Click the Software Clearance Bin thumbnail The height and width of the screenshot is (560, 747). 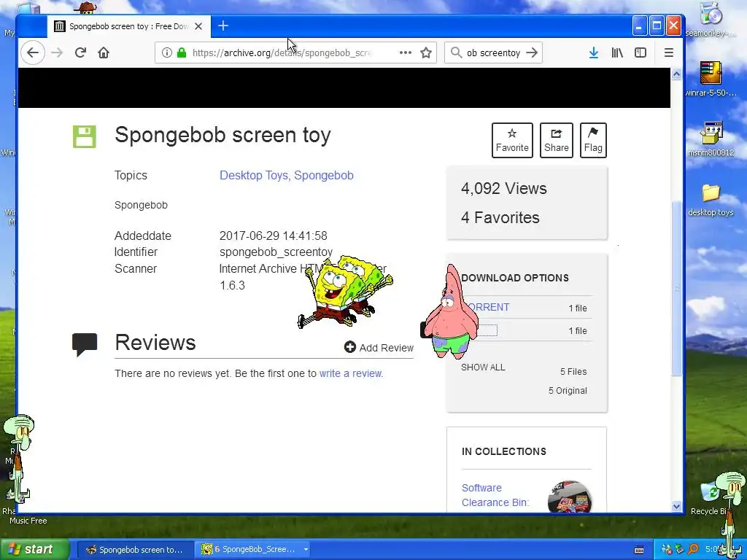569,496
